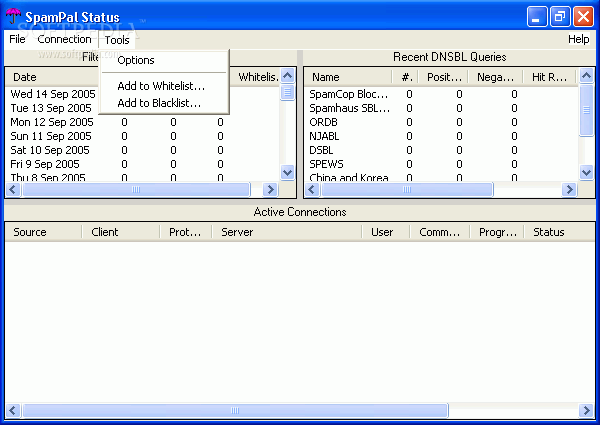
Task: Select the Sun 11 Sep 2005 row
Action: (x=143, y=136)
